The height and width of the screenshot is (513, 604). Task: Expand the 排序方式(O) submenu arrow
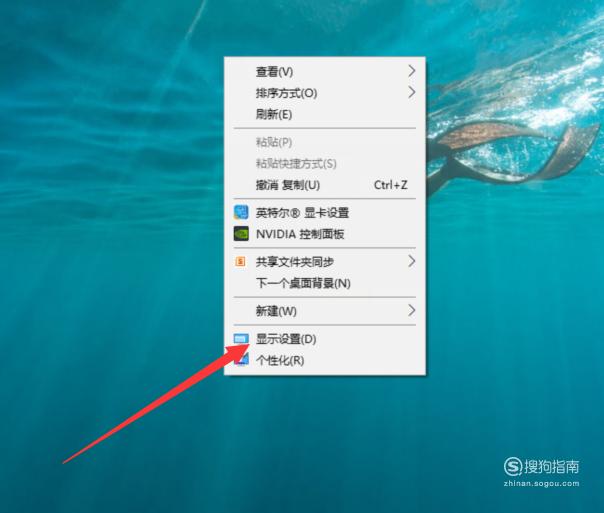click(411, 92)
